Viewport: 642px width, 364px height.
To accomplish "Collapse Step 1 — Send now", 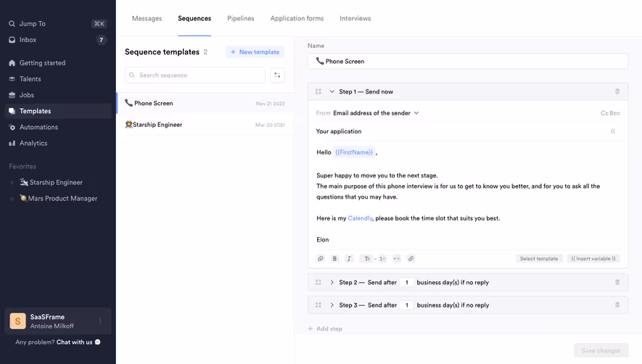I will [x=332, y=91].
